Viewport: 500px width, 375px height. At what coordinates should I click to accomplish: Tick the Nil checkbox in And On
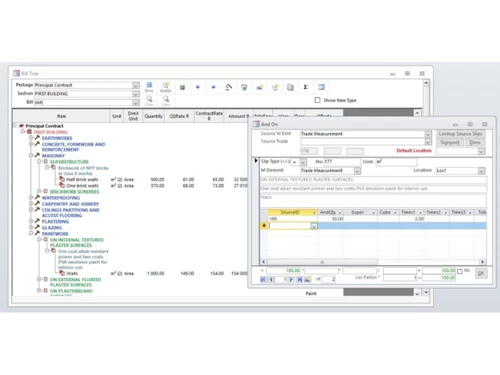(x=460, y=271)
